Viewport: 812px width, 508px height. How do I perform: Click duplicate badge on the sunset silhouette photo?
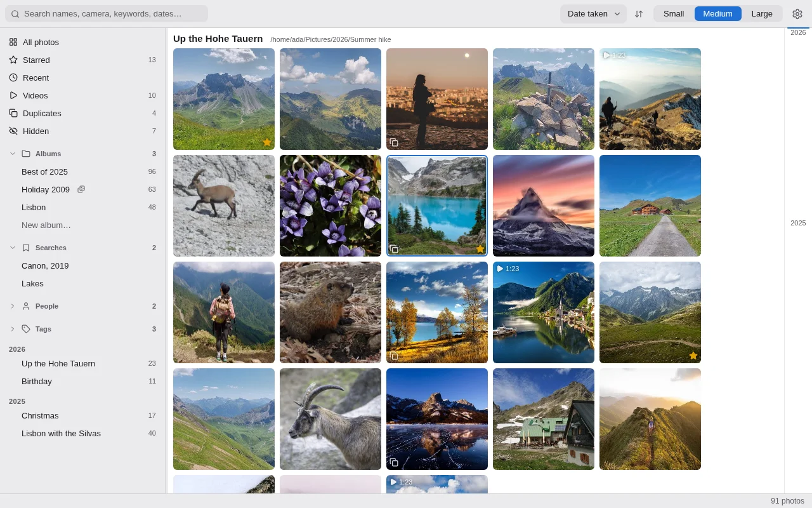pos(394,142)
